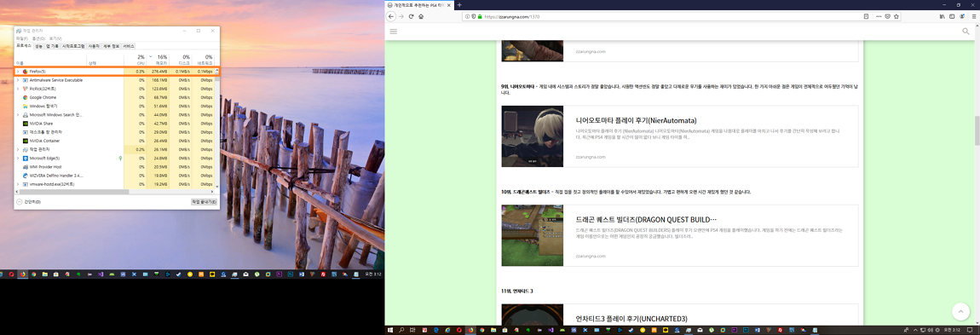Open NierAutomata review link card title

click(x=636, y=120)
